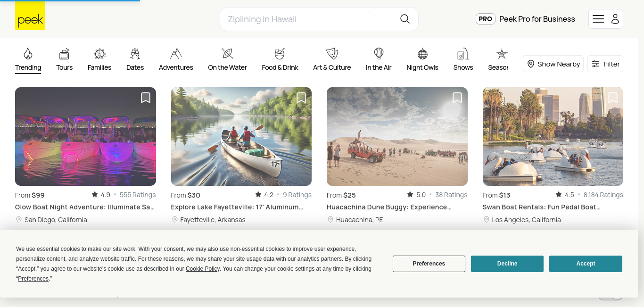Screen dimensions: 644x307
Task: Open the Filter options
Action: pyautogui.click(x=605, y=64)
